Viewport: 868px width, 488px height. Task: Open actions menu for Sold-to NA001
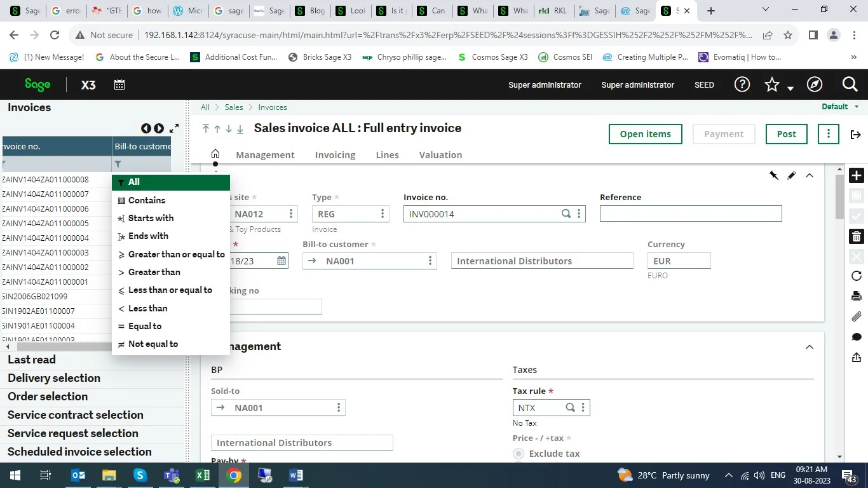pyautogui.click(x=339, y=407)
